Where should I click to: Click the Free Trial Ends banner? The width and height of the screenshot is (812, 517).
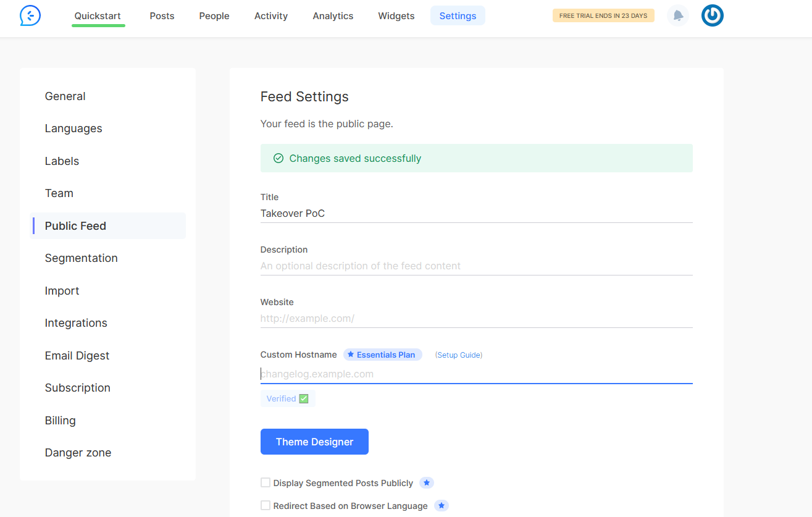(603, 15)
